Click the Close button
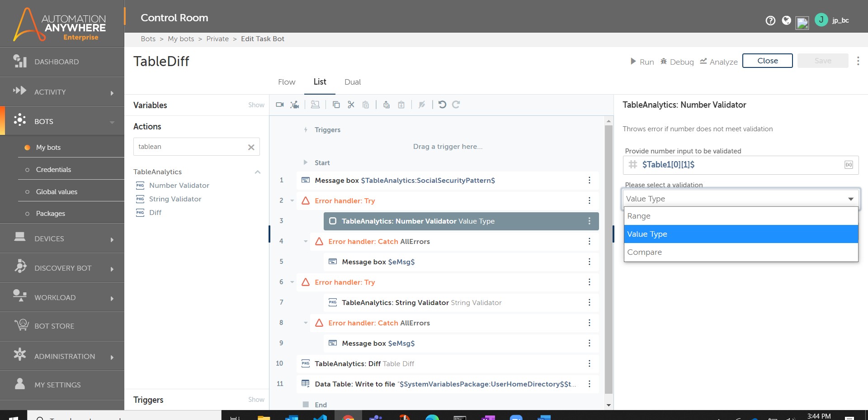 [767, 61]
